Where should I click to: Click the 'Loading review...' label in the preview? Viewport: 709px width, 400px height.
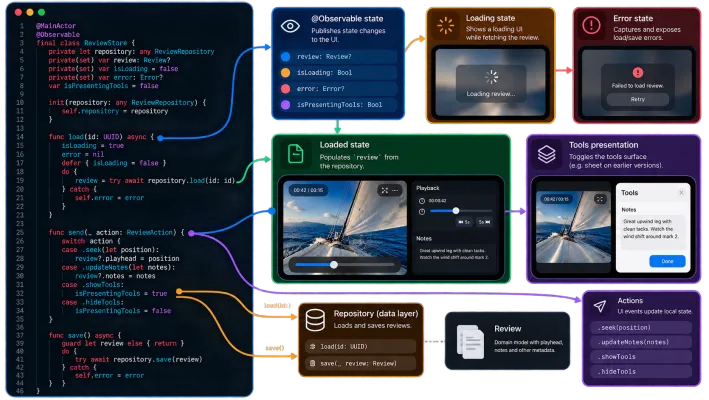[x=491, y=94]
